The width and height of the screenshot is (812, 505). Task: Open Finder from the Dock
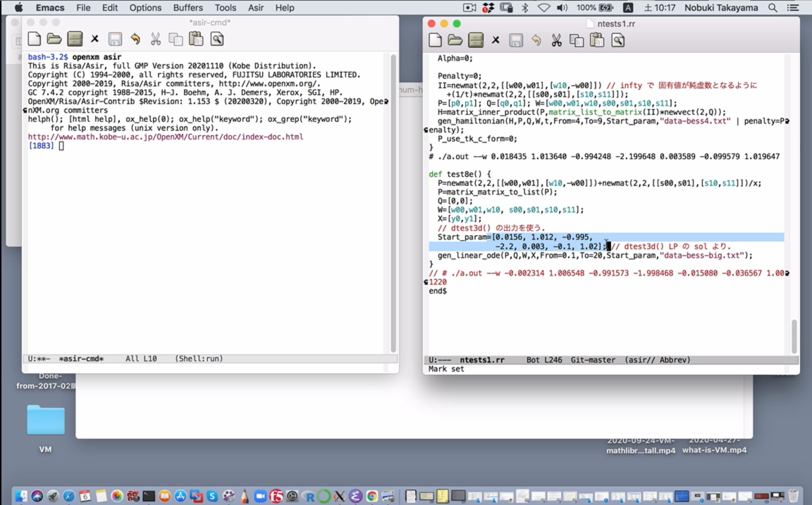click(21, 496)
